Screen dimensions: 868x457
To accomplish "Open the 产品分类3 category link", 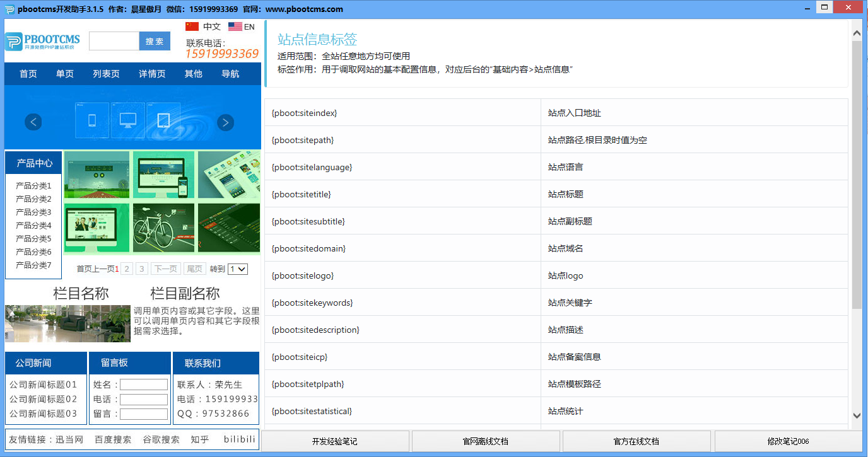I will click(x=33, y=211).
